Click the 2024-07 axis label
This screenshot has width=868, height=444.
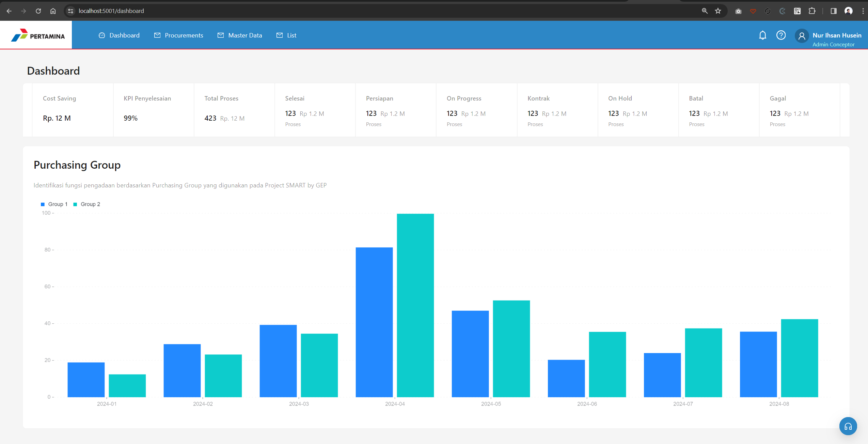click(683, 404)
